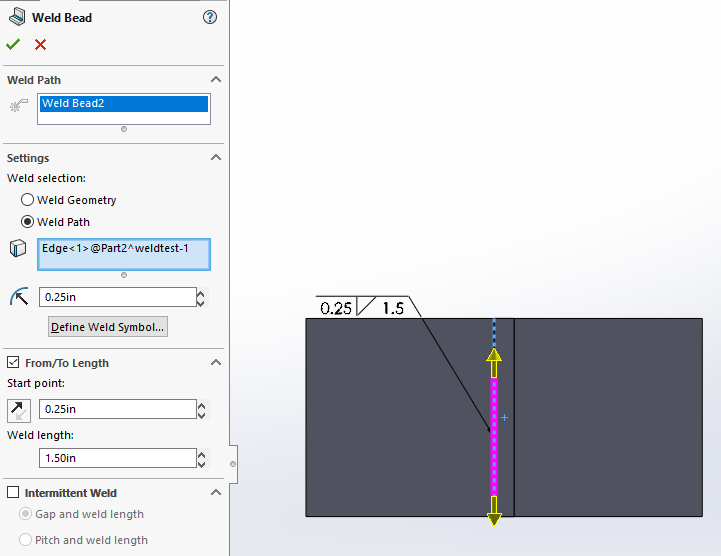
Task: Cancel the weld bead with red X
Action: click(40, 45)
